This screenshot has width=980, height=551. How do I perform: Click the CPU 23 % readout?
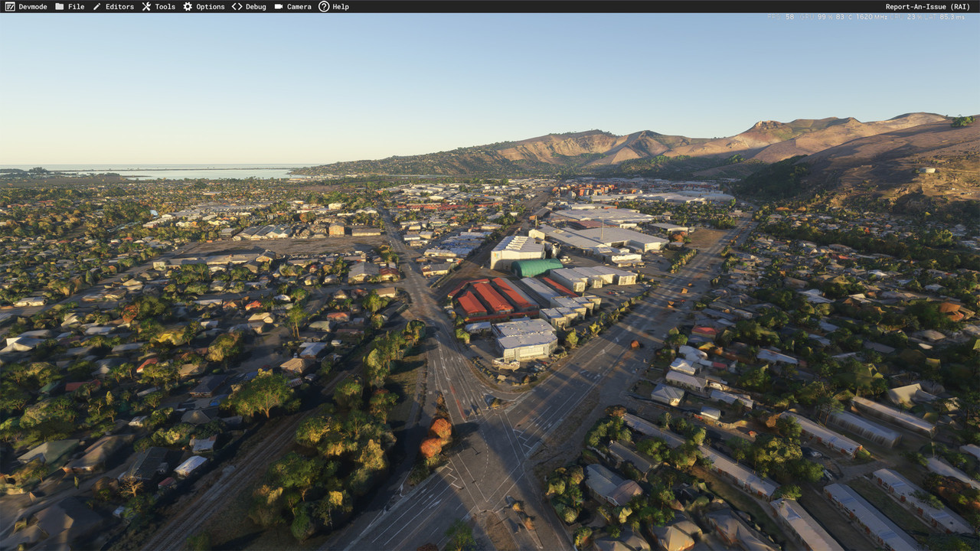906,17
